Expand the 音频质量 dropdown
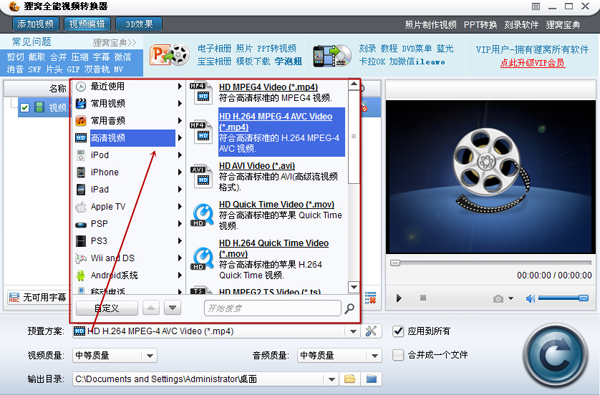This screenshot has height=395, width=600. point(375,356)
